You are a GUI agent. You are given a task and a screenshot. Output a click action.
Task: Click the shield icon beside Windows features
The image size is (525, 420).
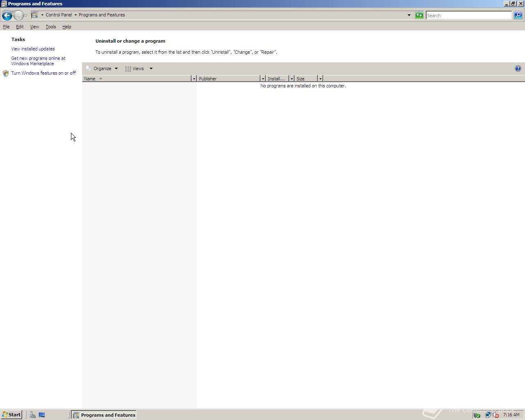(x=6, y=73)
